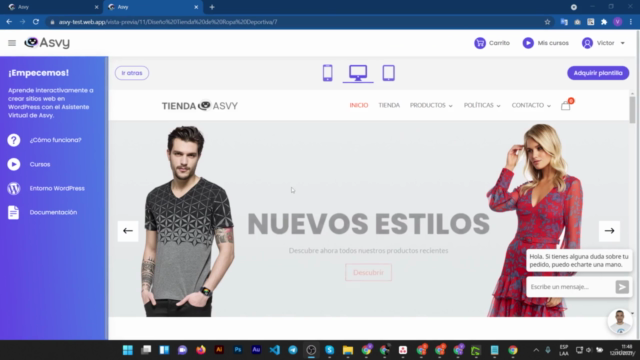Expand the PRODUCTOS dropdown menu
The width and height of the screenshot is (640, 360).
(431, 105)
